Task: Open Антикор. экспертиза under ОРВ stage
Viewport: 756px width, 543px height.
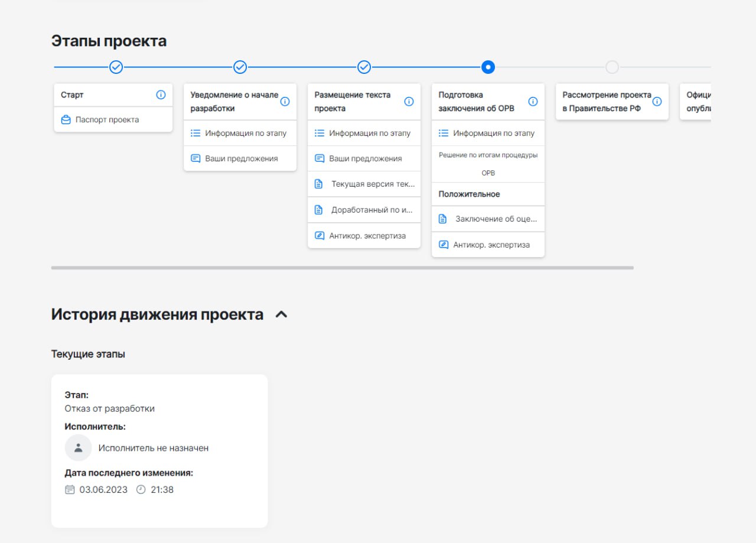Action: click(x=491, y=245)
